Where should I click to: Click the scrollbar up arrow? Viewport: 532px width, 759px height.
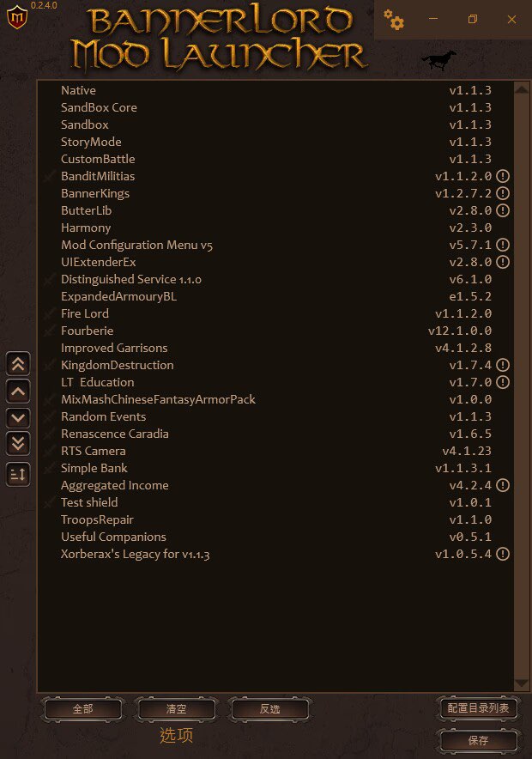tap(522, 89)
